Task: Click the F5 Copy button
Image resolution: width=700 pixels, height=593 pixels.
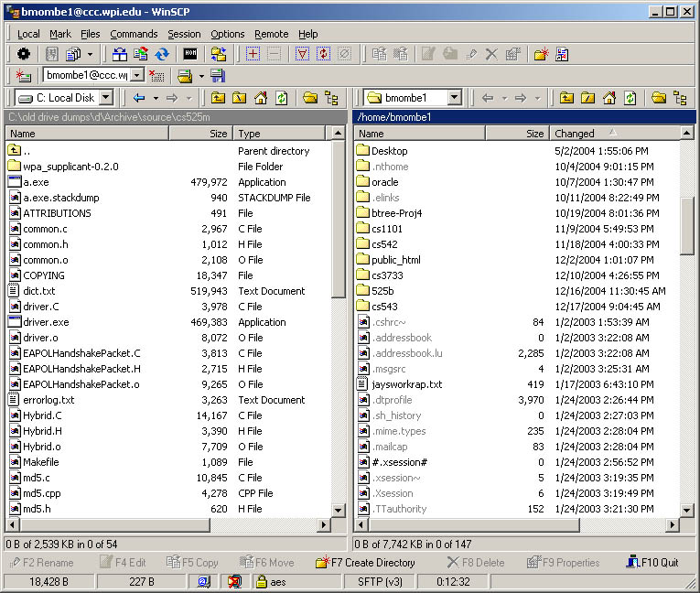Action: coord(192,562)
